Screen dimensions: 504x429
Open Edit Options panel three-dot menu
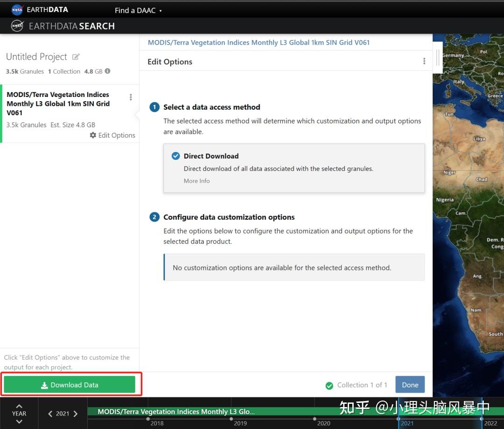(x=424, y=62)
